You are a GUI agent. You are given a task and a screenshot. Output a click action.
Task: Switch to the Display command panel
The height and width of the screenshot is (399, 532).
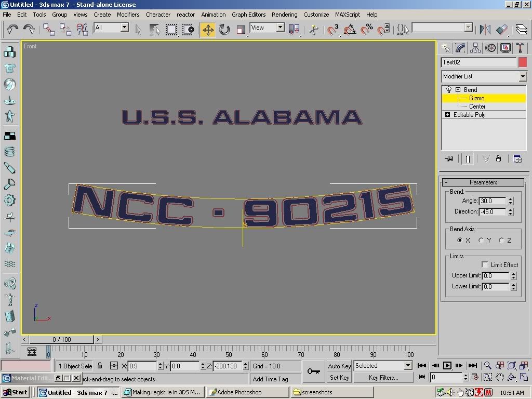click(x=505, y=48)
